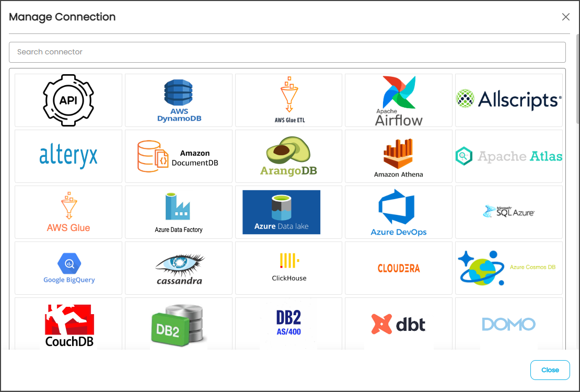
Task: Open the Allscripts connector tile
Action: click(509, 100)
